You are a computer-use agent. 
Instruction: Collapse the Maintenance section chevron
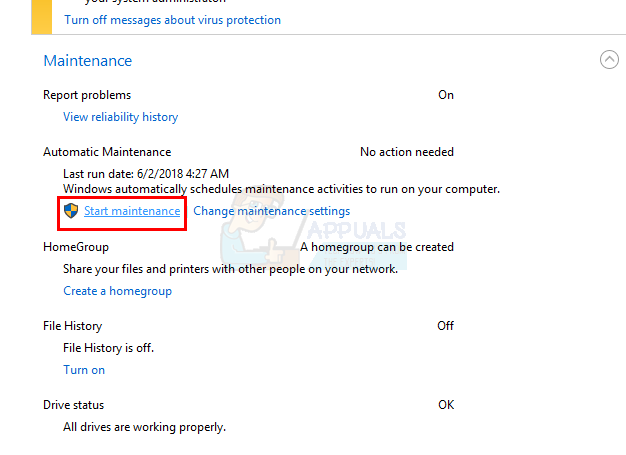click(x=609, y=60)
